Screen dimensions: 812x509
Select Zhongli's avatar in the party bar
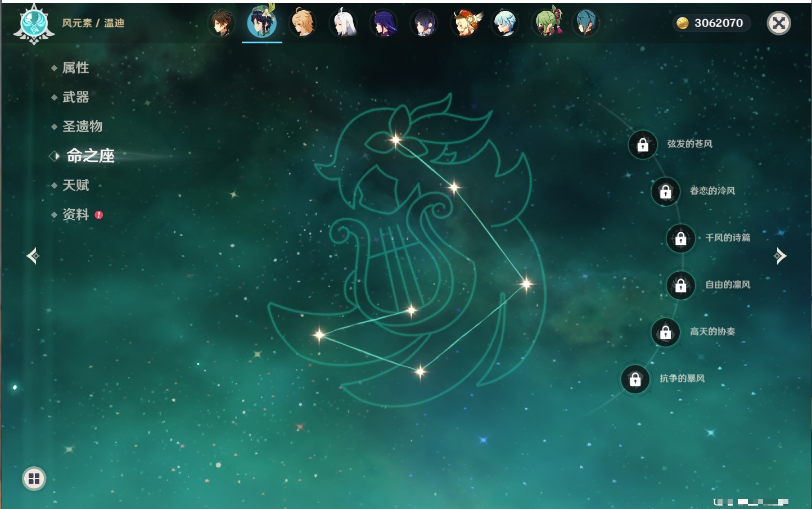point(222,24)
